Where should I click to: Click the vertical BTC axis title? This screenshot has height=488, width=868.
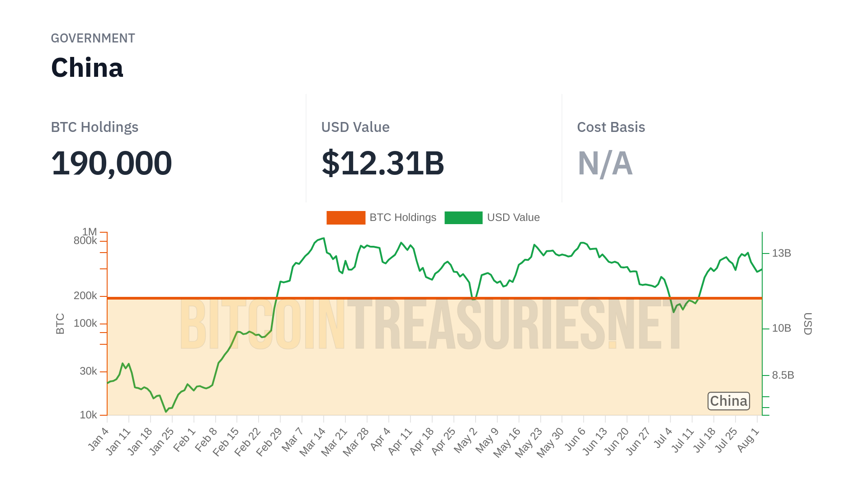(60, 324)
